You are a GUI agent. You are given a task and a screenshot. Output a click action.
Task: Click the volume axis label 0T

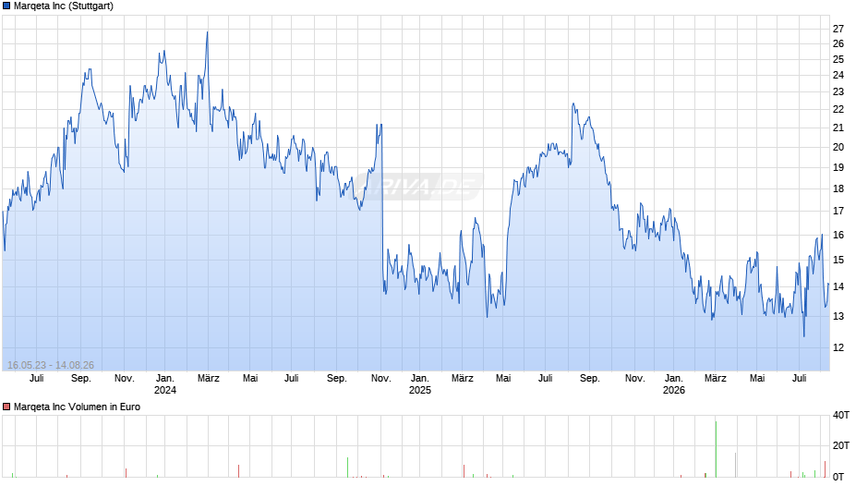pyautogui.click(x=838, y=477)
